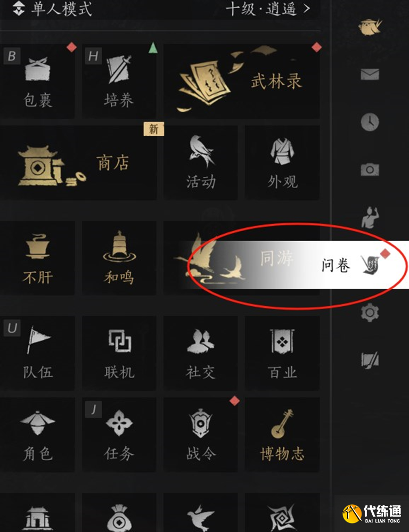Image resolution: width=409 pixels, height=532 pixels.
Task: Open the mail envelope in sidebar
Action: [x=370, y=74]
